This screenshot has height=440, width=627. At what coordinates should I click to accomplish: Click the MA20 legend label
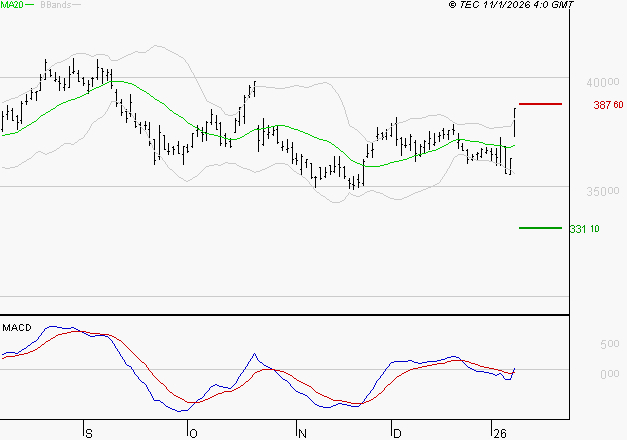(12, 5)
